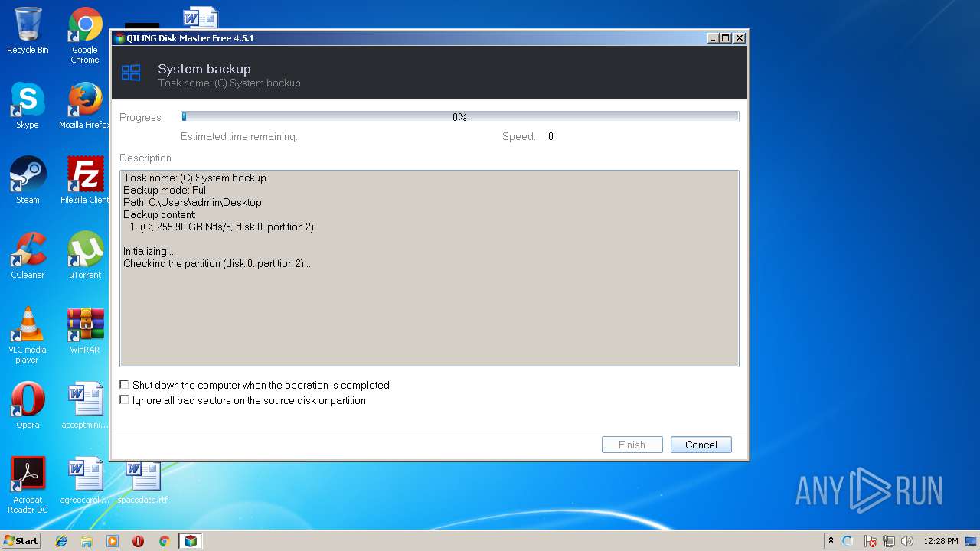Minimize the QILING Disk Master window
The width and height of the screenshot is (980, 551).
(714, 38)
